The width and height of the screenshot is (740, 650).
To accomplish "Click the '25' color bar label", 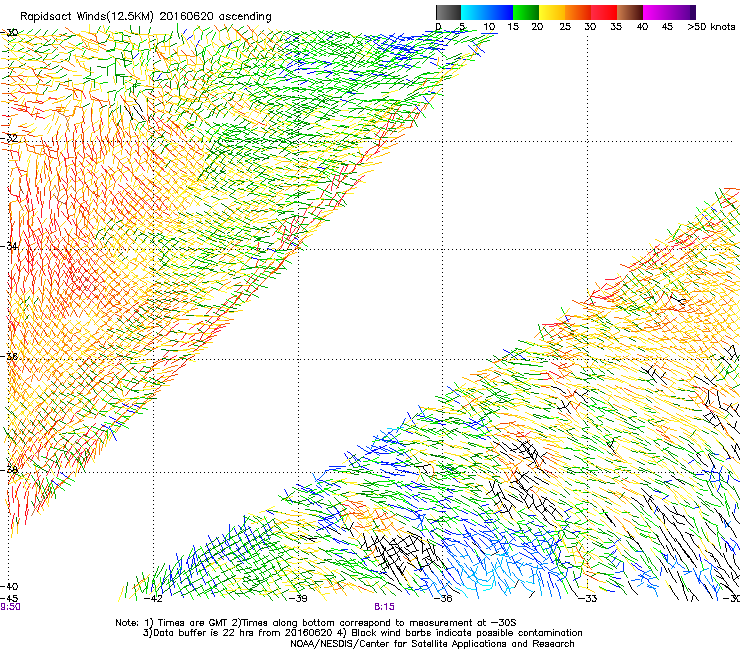I will coord(565,27).
